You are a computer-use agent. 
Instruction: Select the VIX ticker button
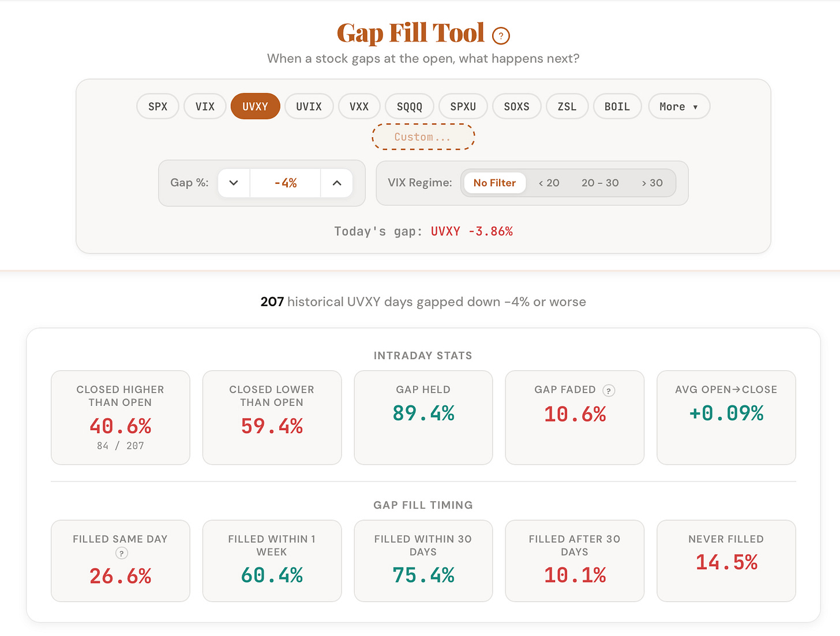tap(204, 106)
